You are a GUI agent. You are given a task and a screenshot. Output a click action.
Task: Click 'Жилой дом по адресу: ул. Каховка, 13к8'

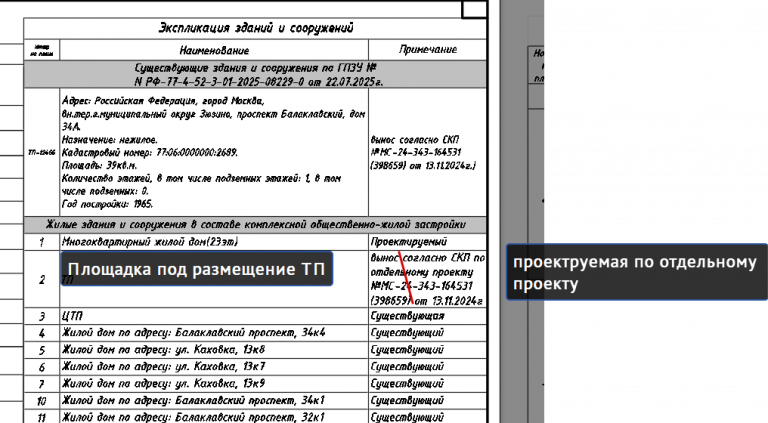[x=163, y=350]
